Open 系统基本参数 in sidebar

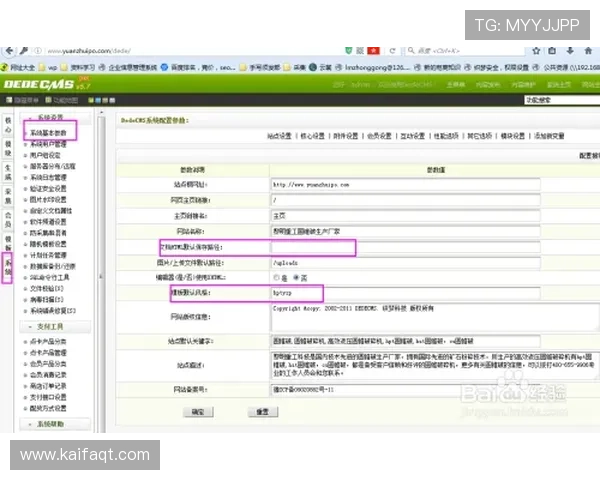coord(48,133)
